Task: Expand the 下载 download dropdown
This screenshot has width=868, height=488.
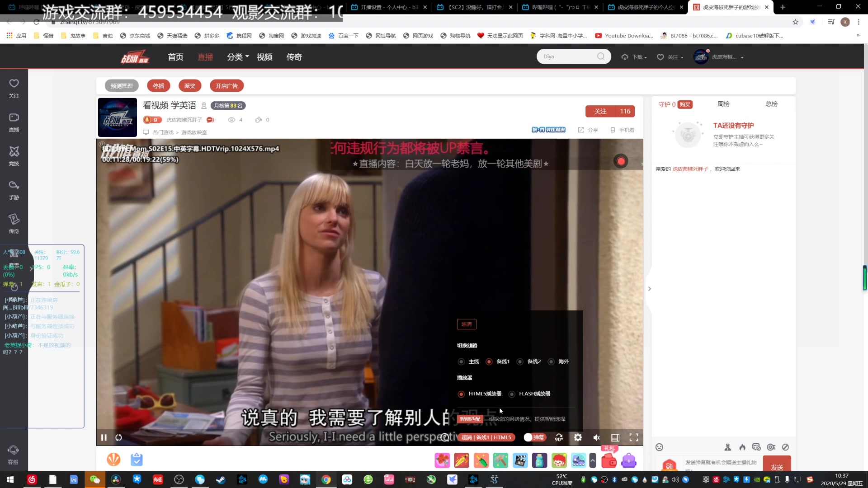Action: click(x=634, y=57)
